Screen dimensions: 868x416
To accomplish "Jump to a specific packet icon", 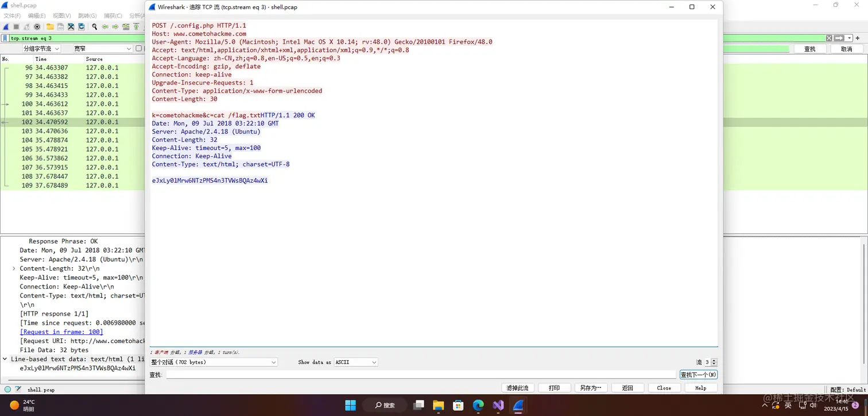I will 126,27.
